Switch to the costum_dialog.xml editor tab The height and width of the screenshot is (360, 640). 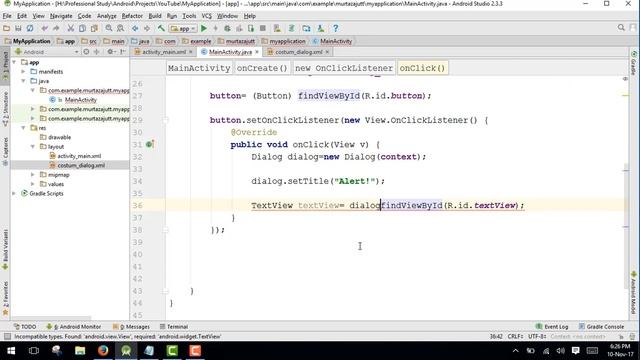point(298,52)
